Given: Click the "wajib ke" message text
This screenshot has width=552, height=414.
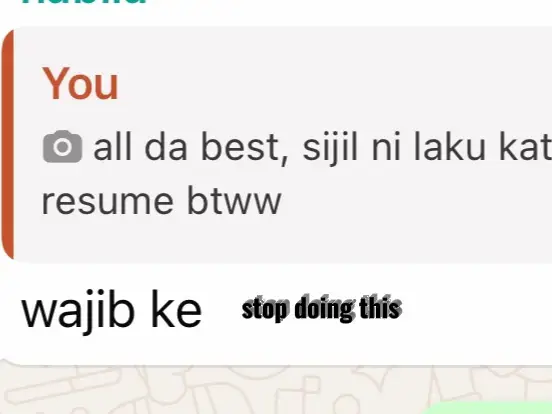Looking at the screenshot, I should [x=112, y=310].
